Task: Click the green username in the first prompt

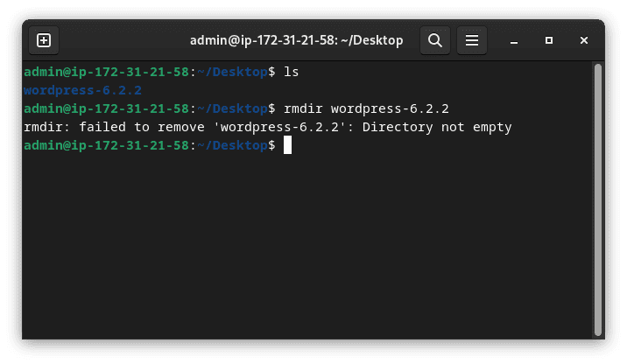Action: pyautogui.click(x=106, y=72)
